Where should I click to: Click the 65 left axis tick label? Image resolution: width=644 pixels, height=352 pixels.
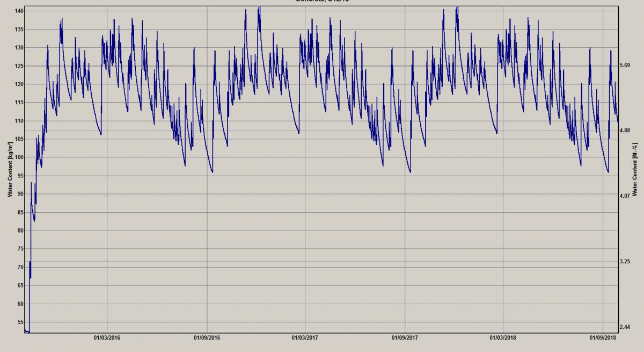point(20,285)
